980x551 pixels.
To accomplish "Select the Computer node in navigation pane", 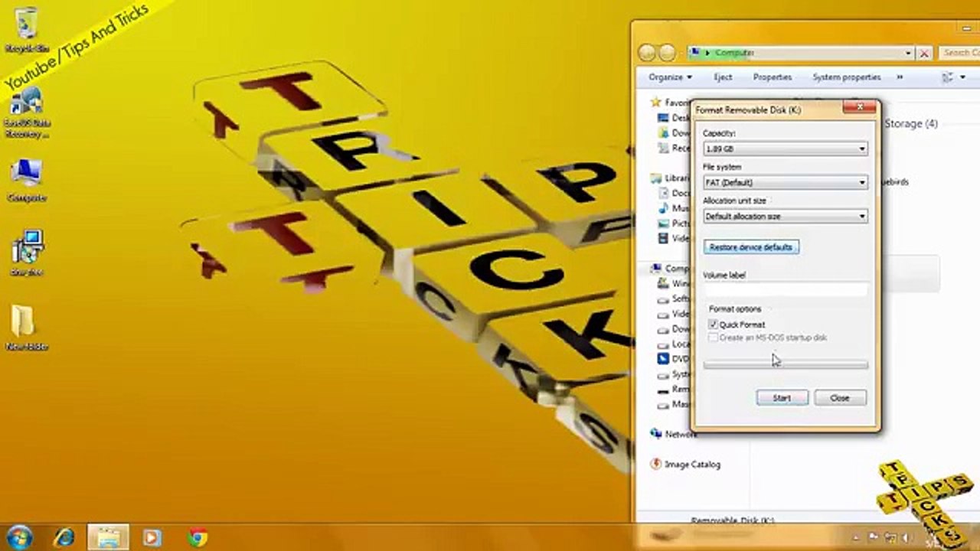I will [x=670, y=268].
